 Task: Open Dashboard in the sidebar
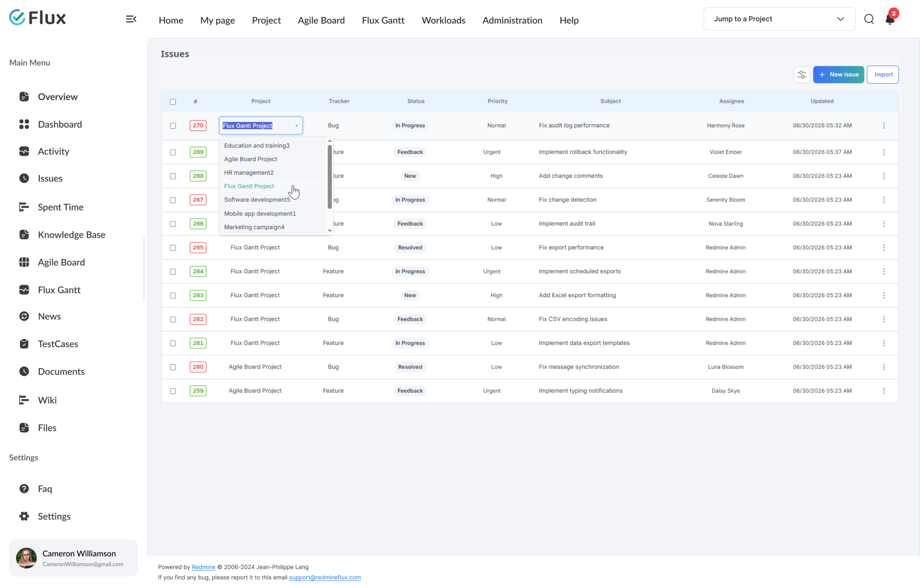click(x=60, y=124)
